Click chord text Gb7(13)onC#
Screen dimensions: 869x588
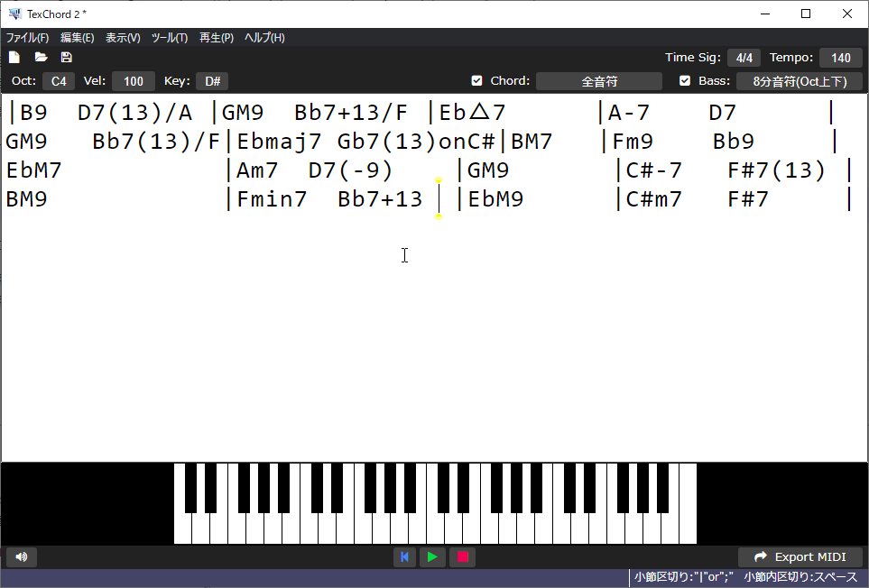point(416,142)
